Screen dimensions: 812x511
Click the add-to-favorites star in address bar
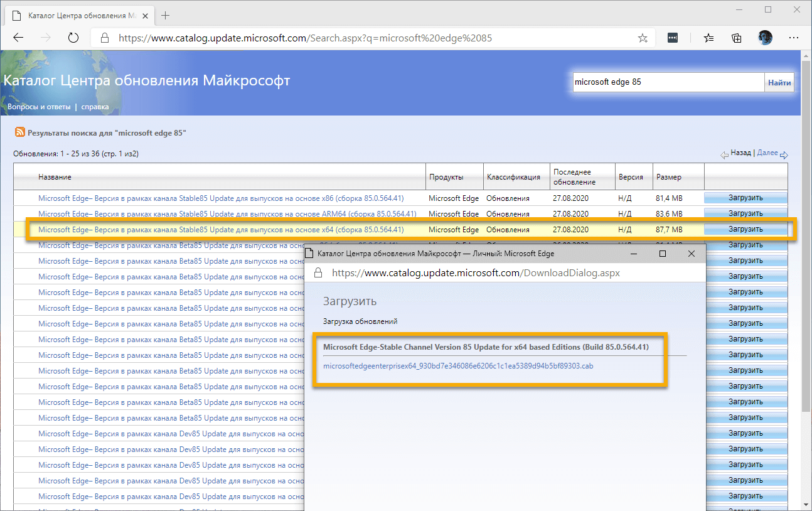tap(643, 38)
